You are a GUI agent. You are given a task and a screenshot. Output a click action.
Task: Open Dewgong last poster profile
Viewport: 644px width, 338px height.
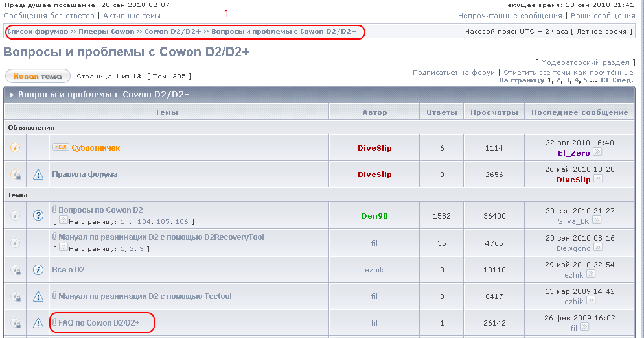[574, 248]
